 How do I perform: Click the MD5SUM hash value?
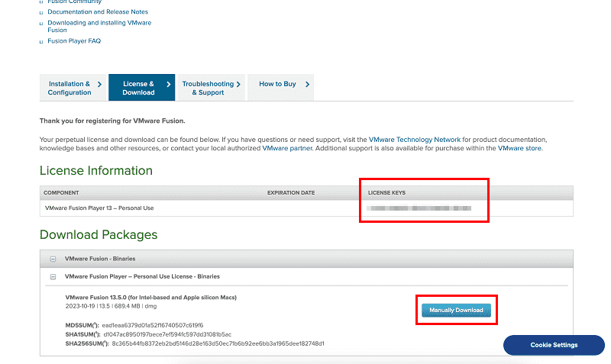(152, 325)
